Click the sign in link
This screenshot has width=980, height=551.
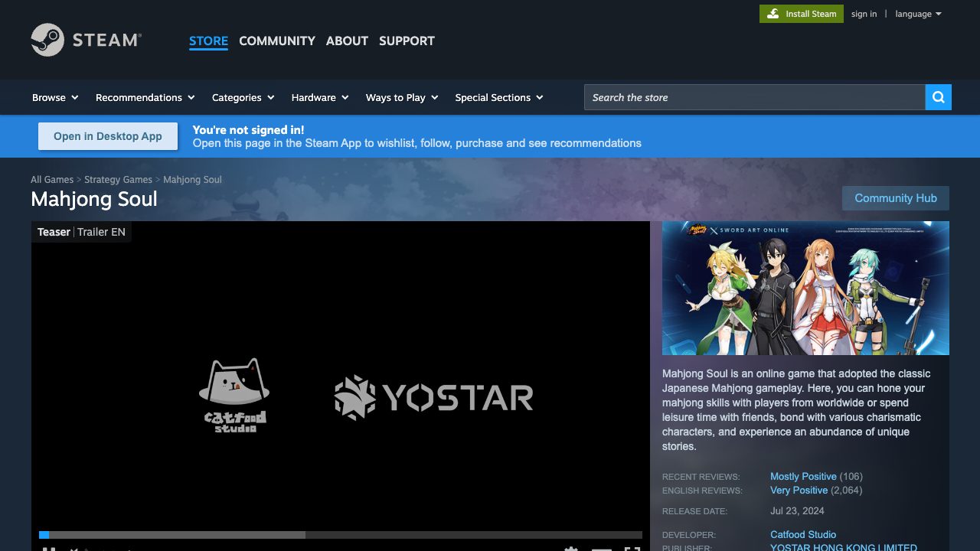[864, 14]
